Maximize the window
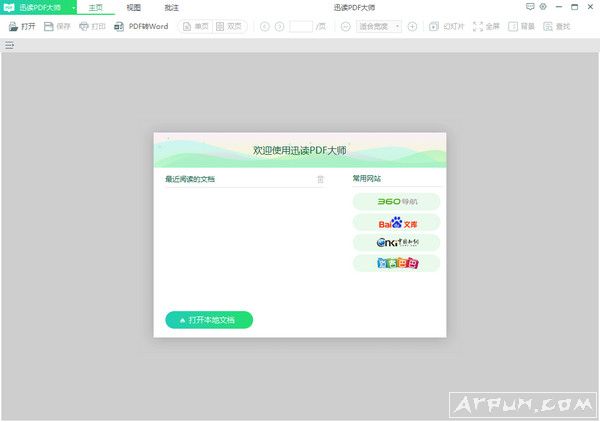The width and height of the screenshot is (600, 422). tap(574, 7)
